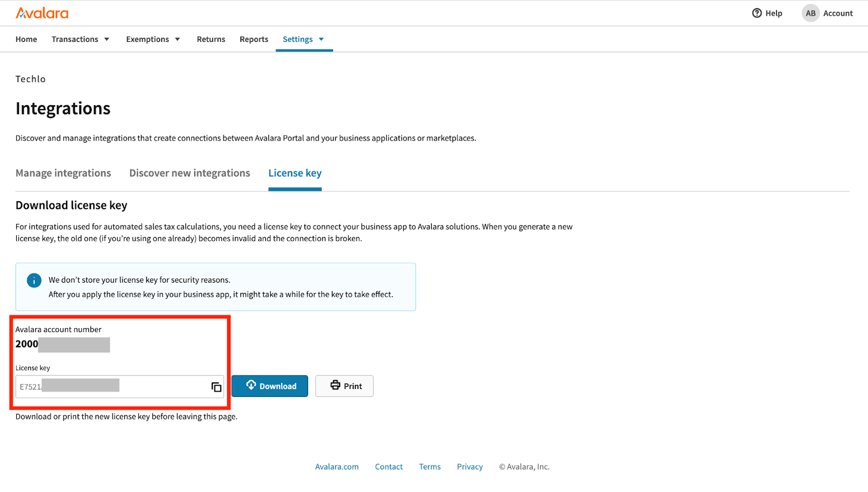The image size is (868, 492).
Task: Switch to the Manage integrations tab
Action: click(x=63, y=173)
